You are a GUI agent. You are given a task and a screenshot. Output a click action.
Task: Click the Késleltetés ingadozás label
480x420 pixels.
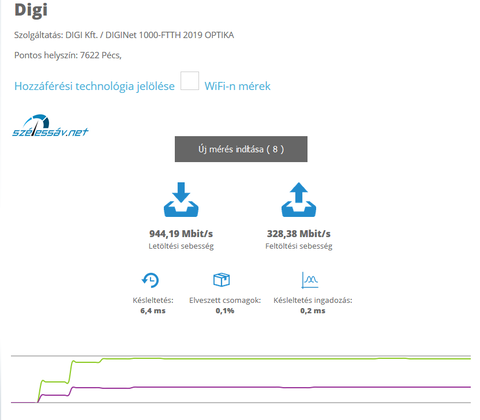click(x=313, y=300)
